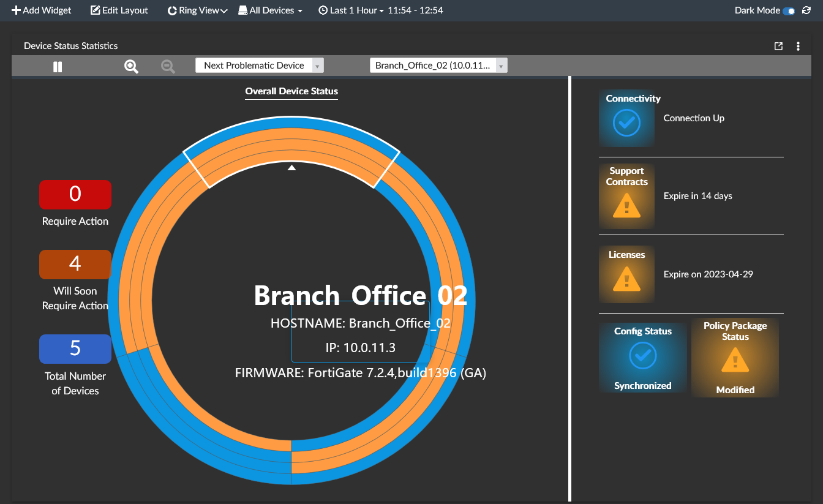Screen dimensions: 823x504
Task: Click the refresh icon beside Dark Mode
Action: 806,10
